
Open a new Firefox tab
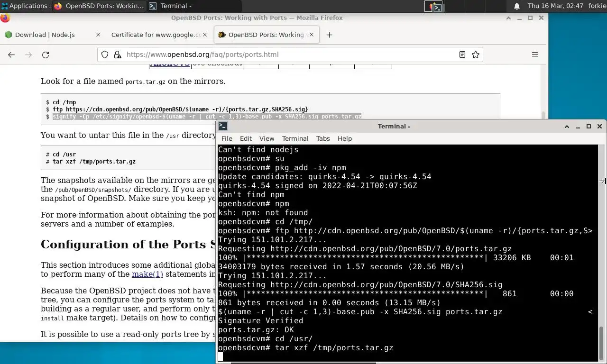coord(329,35)
